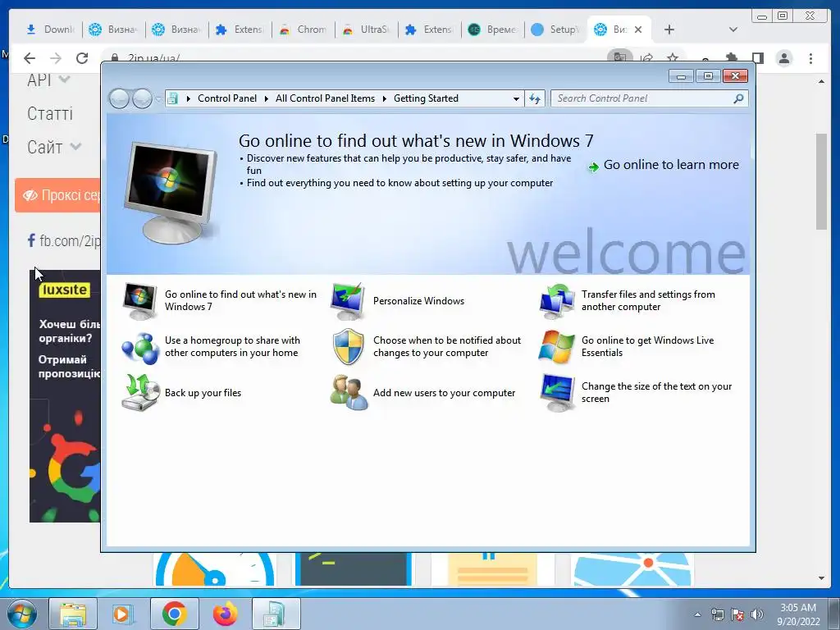The width and height of the screenshot is (840, 630).
Task: Expand the address bar history dropdown
Action: [516, 98]
